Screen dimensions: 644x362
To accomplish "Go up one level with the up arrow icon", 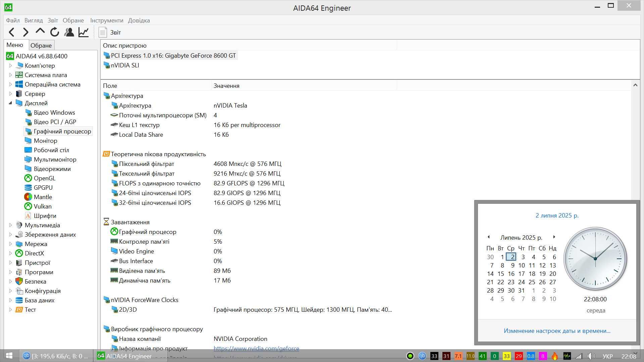I will click(40, 32).
